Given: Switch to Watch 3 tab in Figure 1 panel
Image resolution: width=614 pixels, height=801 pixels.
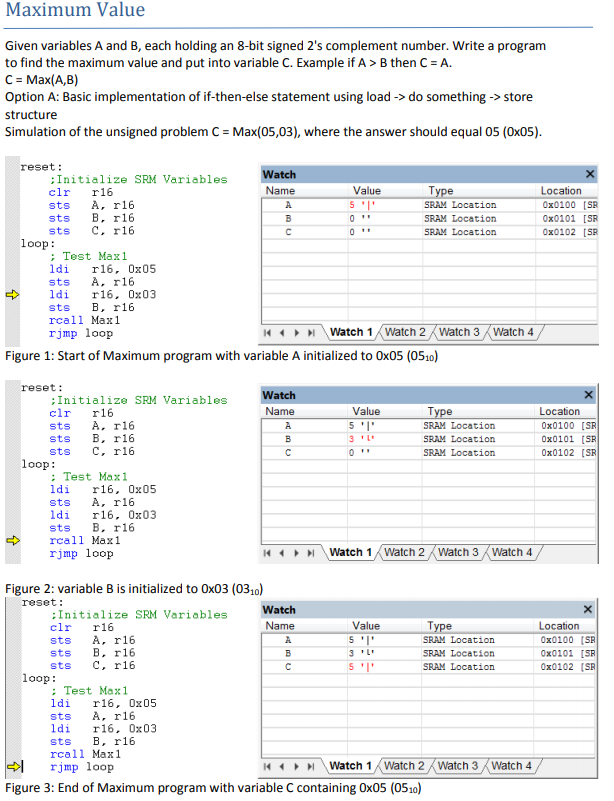Looking at the screenshot, I should (459, 332).
